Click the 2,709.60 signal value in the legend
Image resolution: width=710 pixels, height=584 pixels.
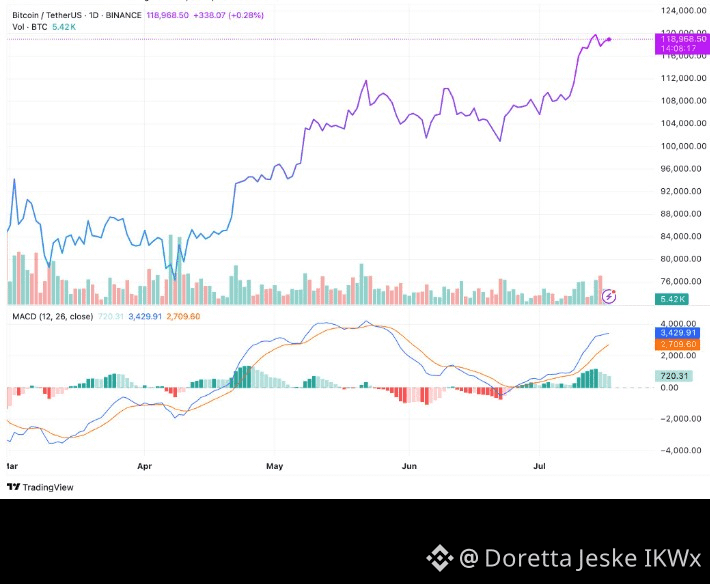pyautogui.click(x=183, y=316)
